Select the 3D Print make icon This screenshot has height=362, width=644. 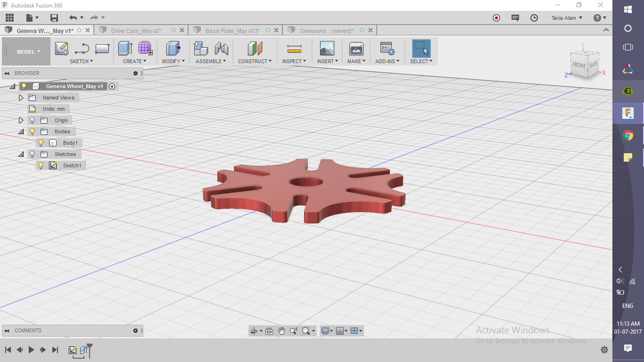click(x=356, y=48)
